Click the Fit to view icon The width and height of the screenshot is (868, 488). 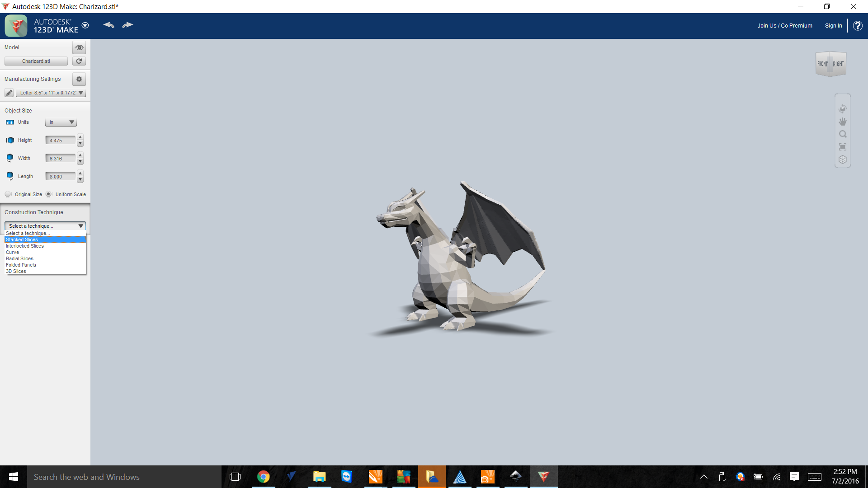point(843,147)
